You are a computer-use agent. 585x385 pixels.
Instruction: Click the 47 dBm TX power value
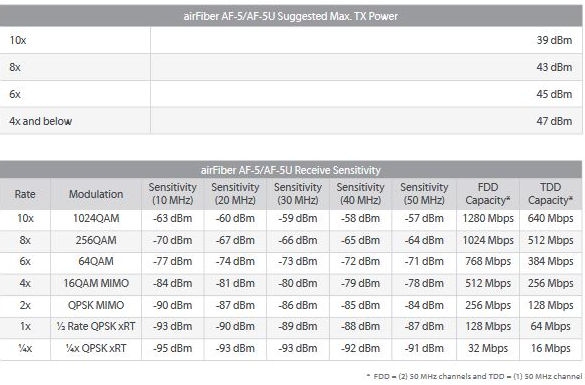554,121
